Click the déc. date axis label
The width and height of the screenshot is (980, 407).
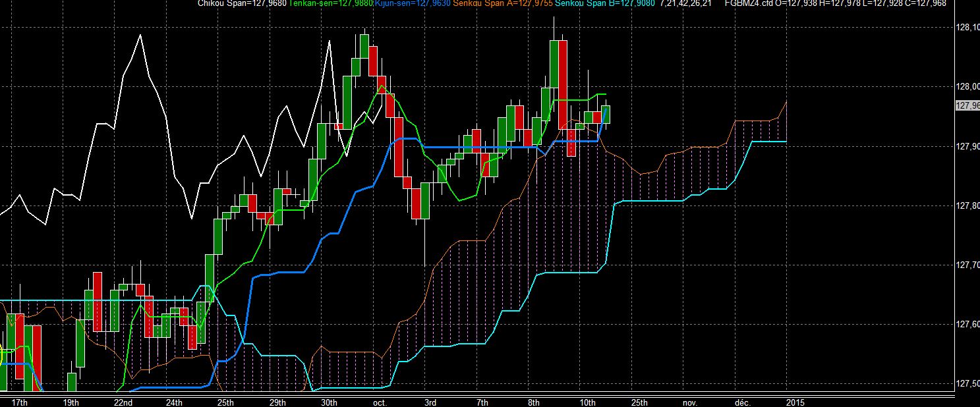coord(741,402)
